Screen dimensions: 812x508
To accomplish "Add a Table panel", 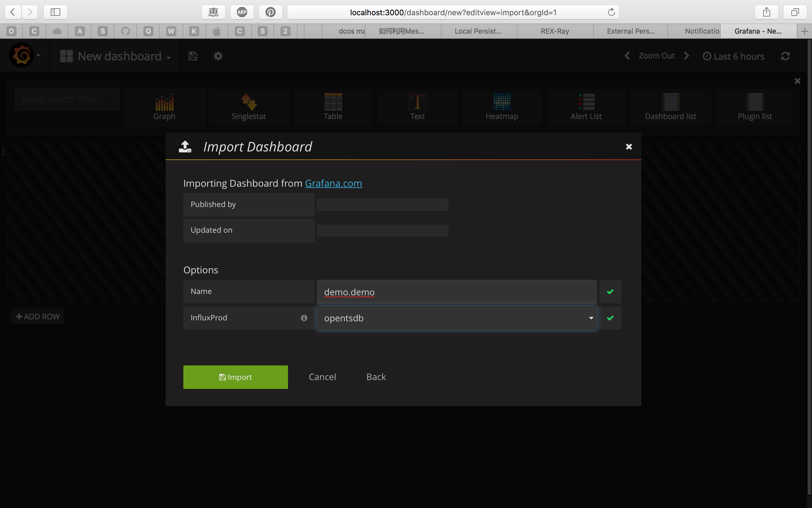I will pyautogui.click(x=333, y=107).
